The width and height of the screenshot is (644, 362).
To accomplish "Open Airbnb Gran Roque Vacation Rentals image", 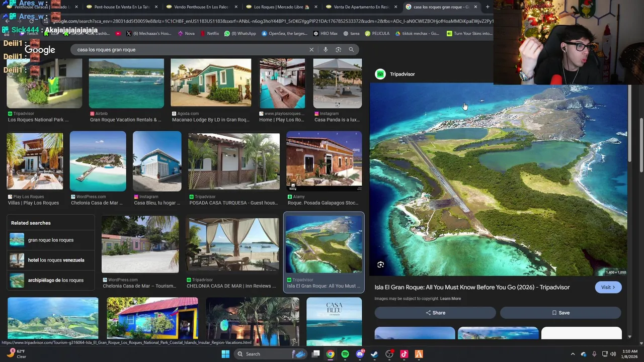I will click(126, 83).
